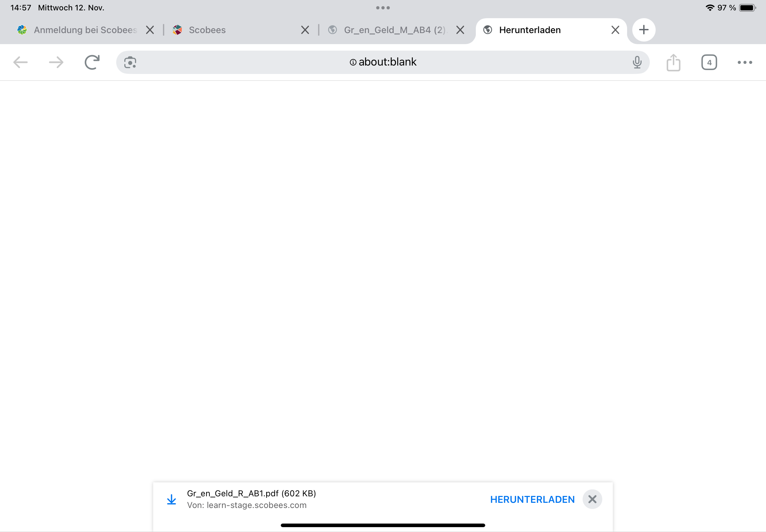Focus the about:blank address field

click(x=383, y=62)
